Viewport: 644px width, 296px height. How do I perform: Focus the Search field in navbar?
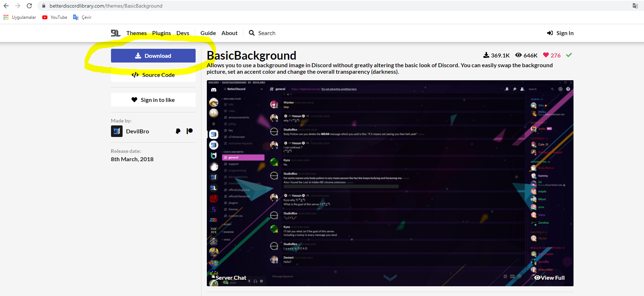[x=267, y=33]
